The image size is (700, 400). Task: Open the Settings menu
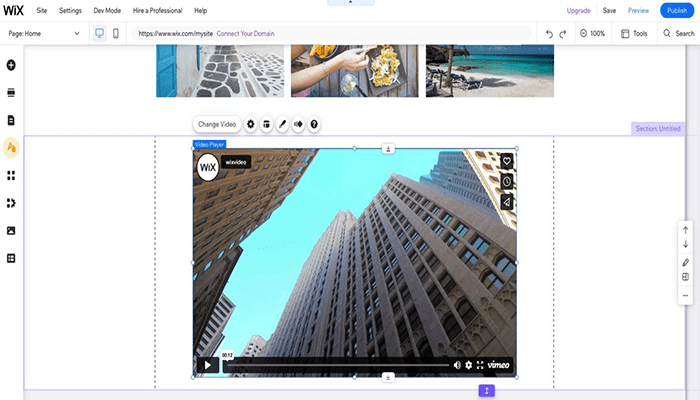(70, 10)
